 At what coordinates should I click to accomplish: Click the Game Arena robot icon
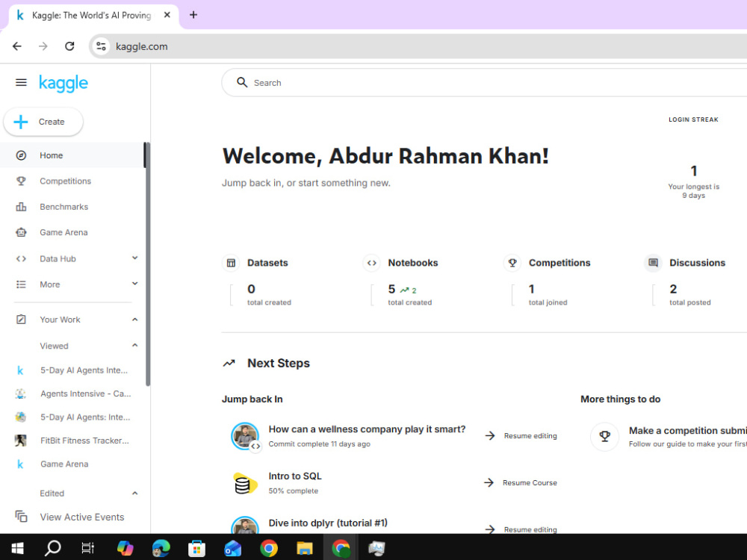21,232
